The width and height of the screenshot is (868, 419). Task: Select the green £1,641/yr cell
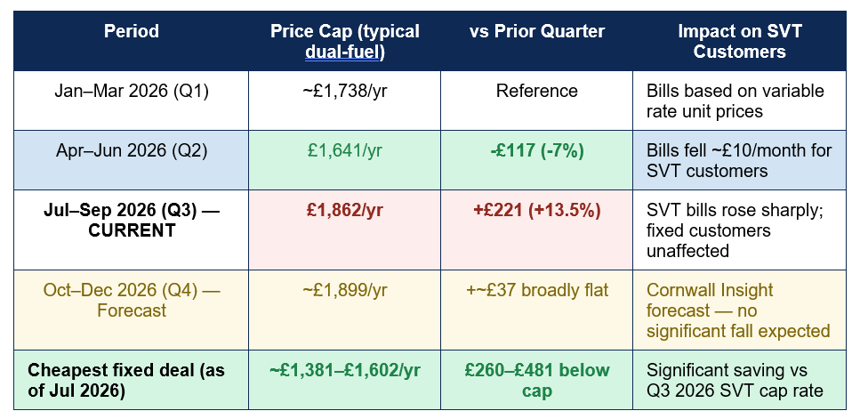[x=344, y=160]
